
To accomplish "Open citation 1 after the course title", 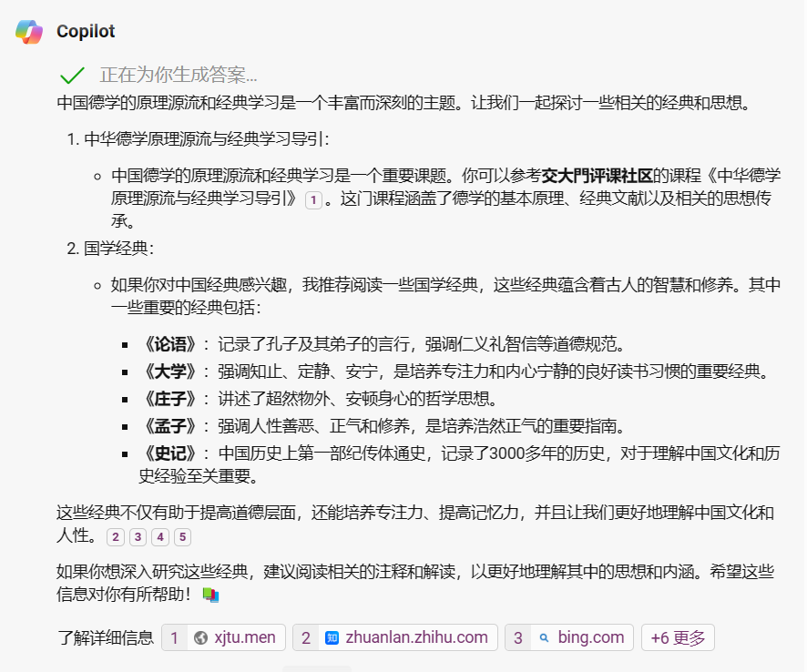I will click(313, 199).
